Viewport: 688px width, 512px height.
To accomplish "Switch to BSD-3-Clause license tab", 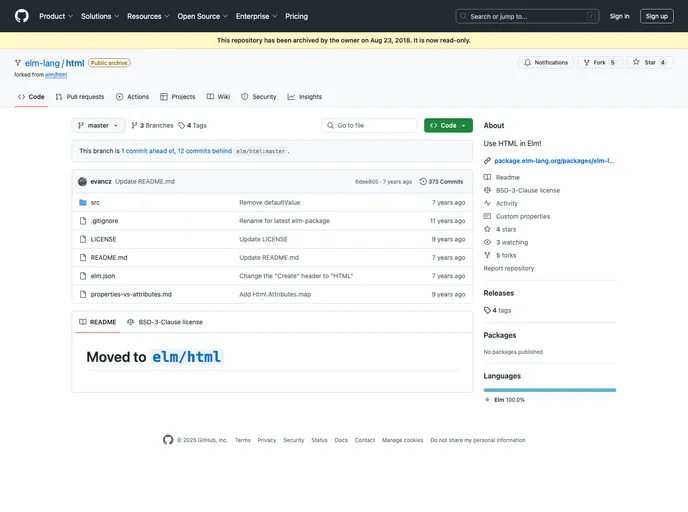I will (x=165, y=322).
